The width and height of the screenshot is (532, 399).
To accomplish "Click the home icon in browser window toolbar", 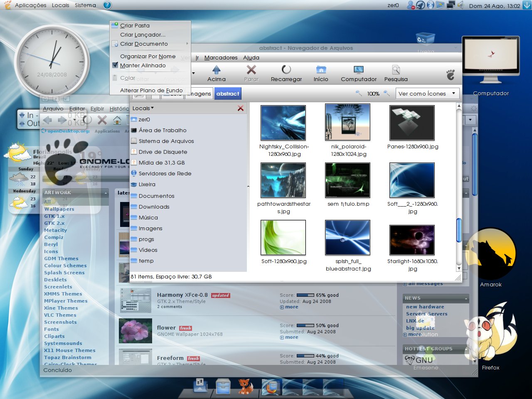I will tap(117, 120).
